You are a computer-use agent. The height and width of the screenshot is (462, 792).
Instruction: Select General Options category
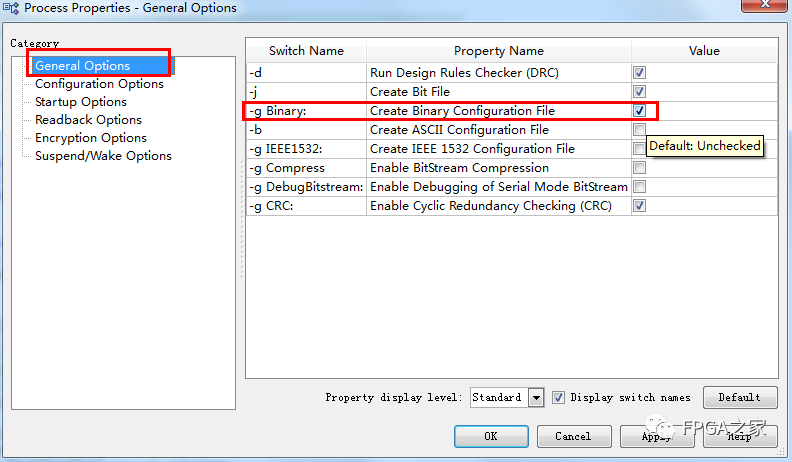pyautogui.click(x=82, y=66)
